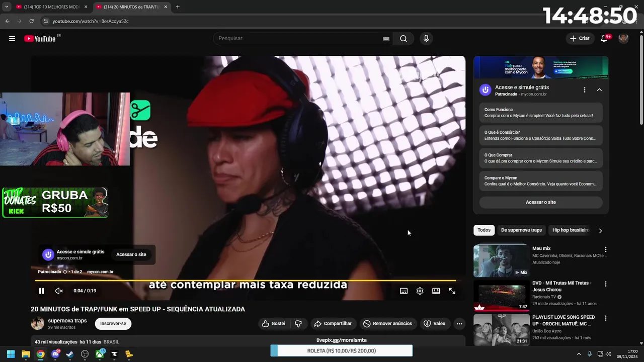This screenshot has width=644, height=362.
Task: Open a new browser tab
Action: (178, 7)
